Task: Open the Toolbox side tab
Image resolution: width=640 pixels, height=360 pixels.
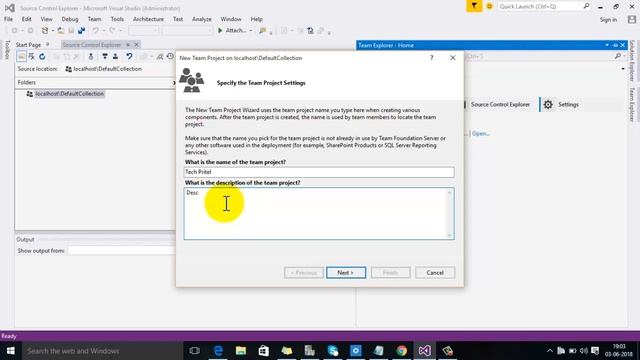Action: [x=7, y=50]
